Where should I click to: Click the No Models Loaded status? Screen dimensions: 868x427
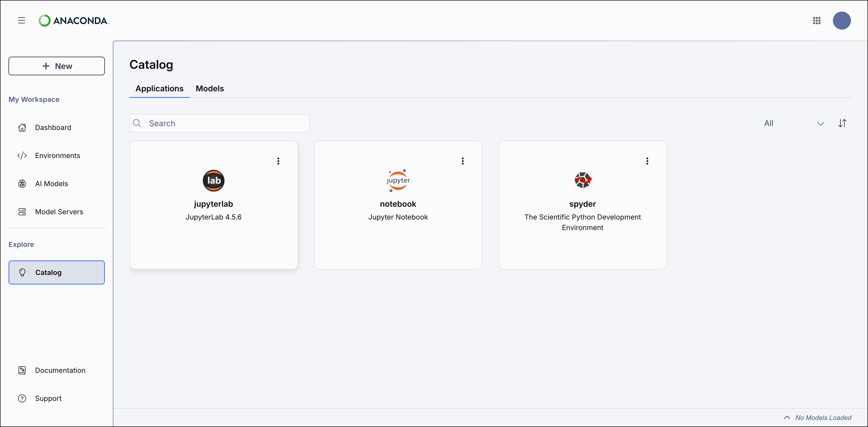click(823, 417)
